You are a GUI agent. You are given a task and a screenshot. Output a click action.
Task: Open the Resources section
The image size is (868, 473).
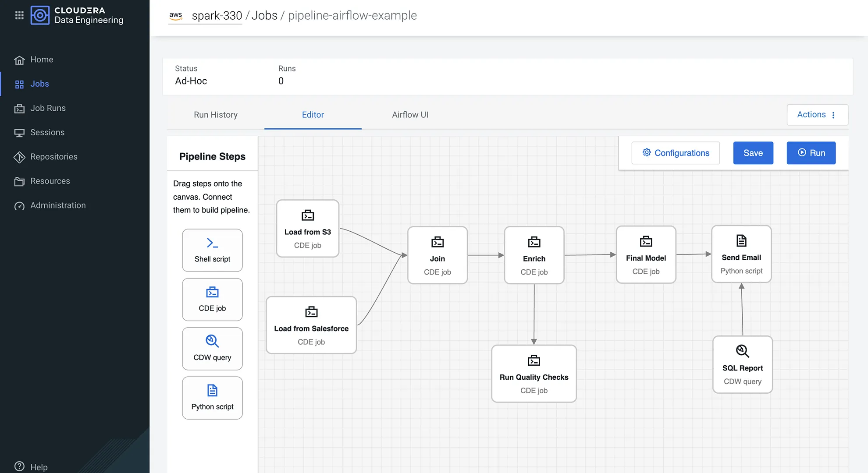50,181
